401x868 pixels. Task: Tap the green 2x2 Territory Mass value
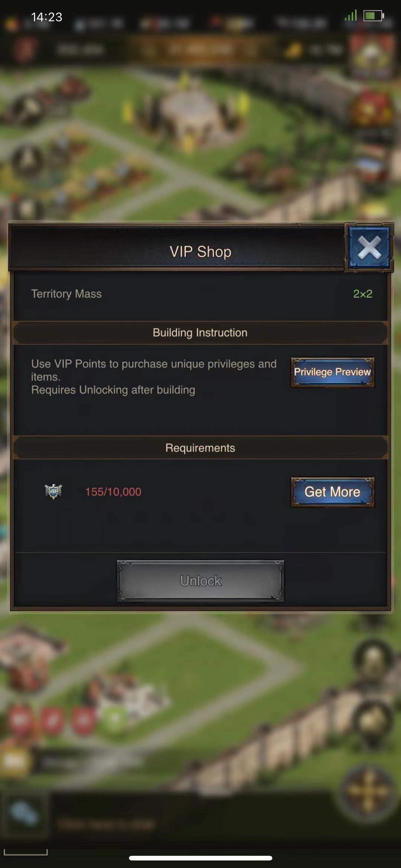(362, 294)
